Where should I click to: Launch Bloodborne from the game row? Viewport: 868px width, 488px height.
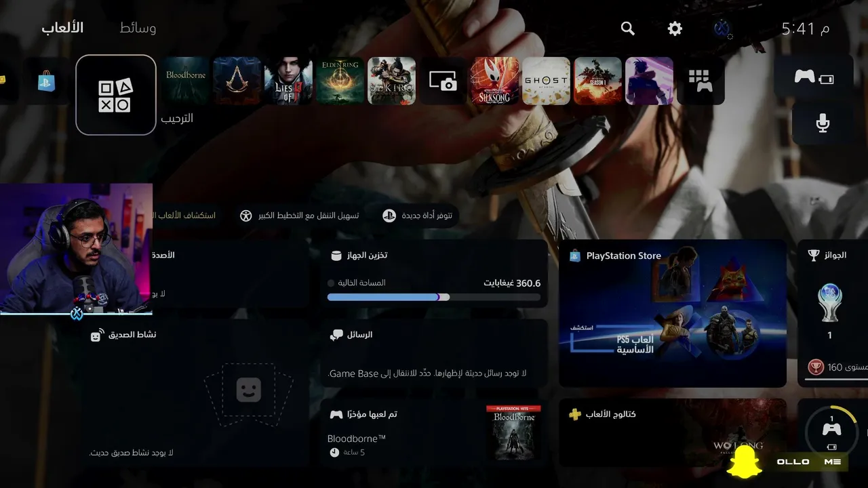pos(186,81)
